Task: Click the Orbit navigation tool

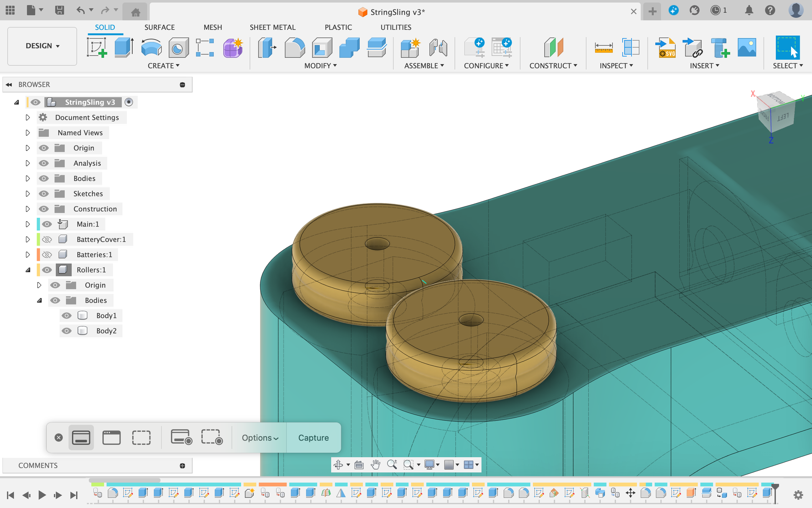Action: click(338, 465)
